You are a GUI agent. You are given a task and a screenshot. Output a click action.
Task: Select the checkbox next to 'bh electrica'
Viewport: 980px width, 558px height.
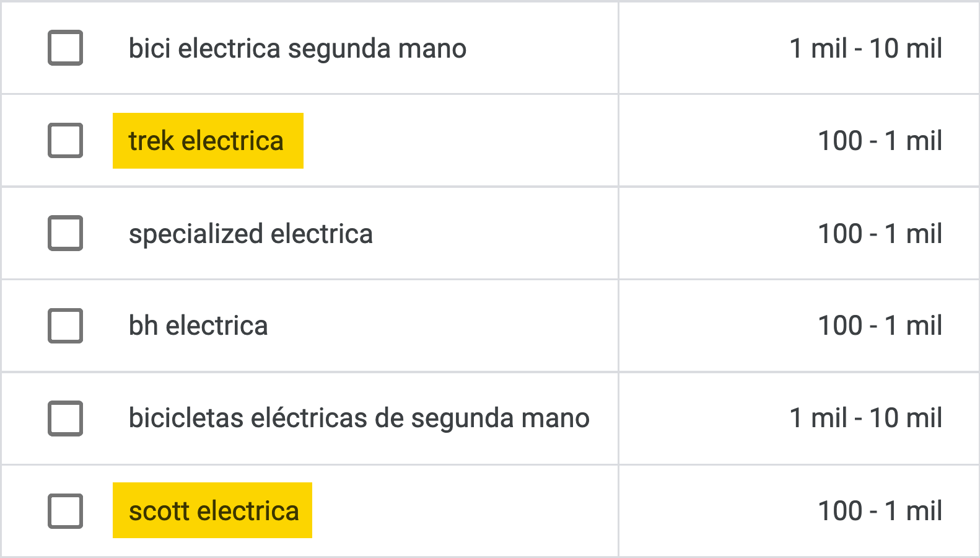65,325
